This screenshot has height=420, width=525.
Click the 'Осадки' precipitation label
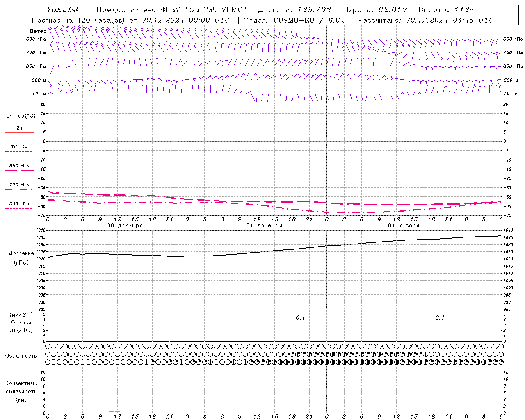(x=21, y=322)
